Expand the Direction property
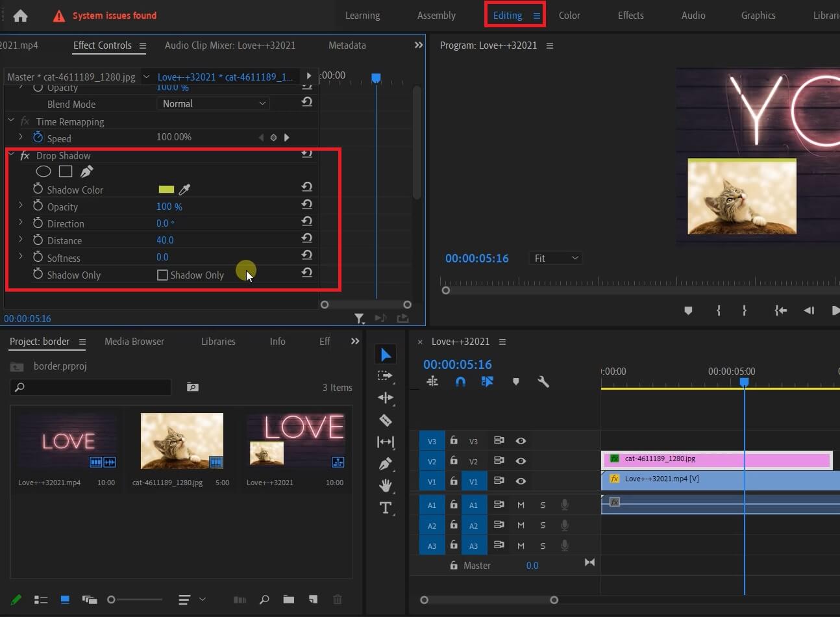This screenshot has width=840, height=617. coord(21,222)
